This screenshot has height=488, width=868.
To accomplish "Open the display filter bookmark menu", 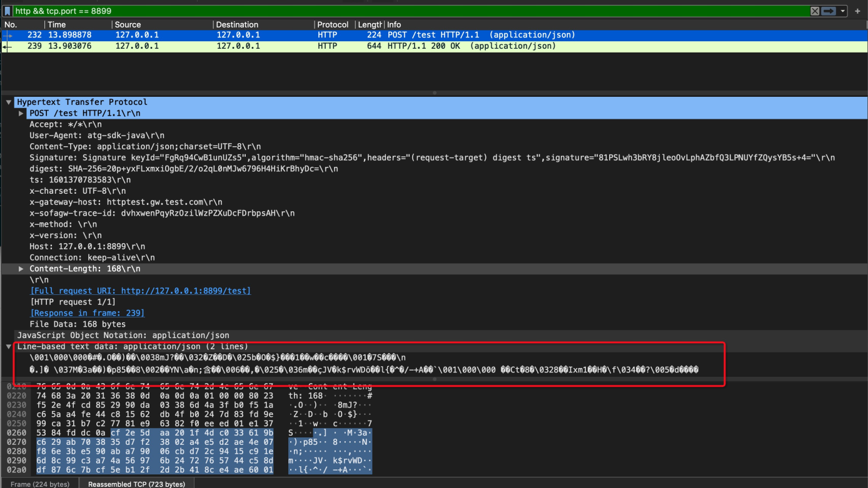I will click(x=8, y=11).
